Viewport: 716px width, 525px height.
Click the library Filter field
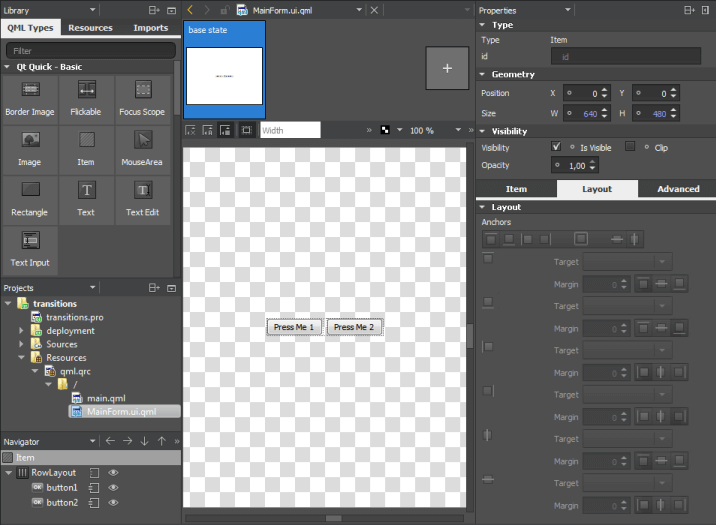[x=91, y=51]
